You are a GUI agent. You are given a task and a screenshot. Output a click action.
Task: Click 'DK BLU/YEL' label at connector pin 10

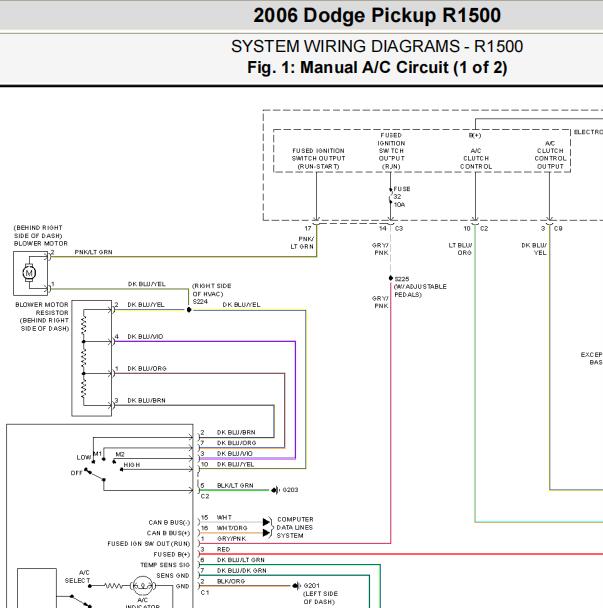click(235, 464)
